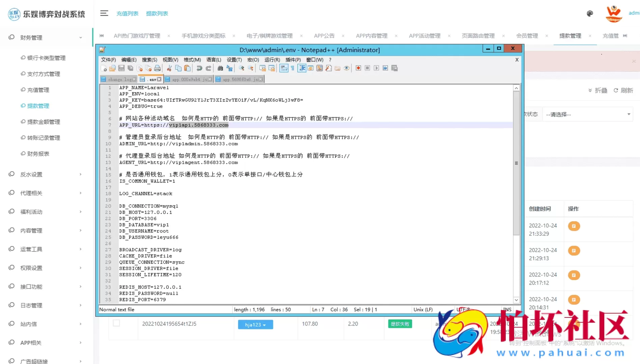Click the Cut scissors icon
The width and height of the screenshot is (640, 364).
(x=169, y=68)
